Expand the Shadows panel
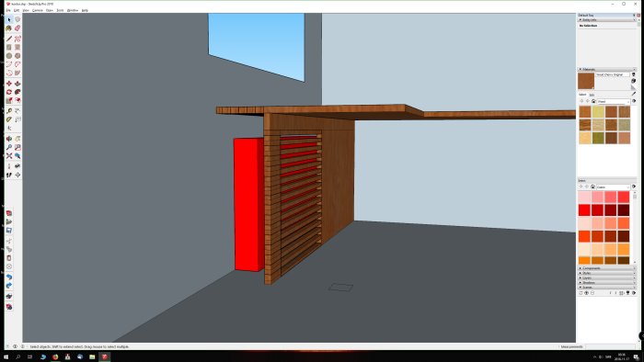Viewport: 644px width, 362px height. pos(607,282)
